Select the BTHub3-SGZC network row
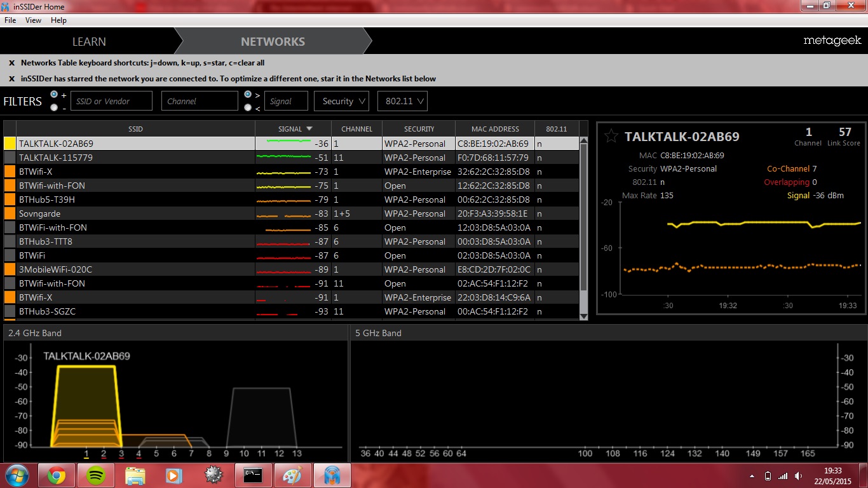Viewport: 868px width, 488px height. click(292, 311)
